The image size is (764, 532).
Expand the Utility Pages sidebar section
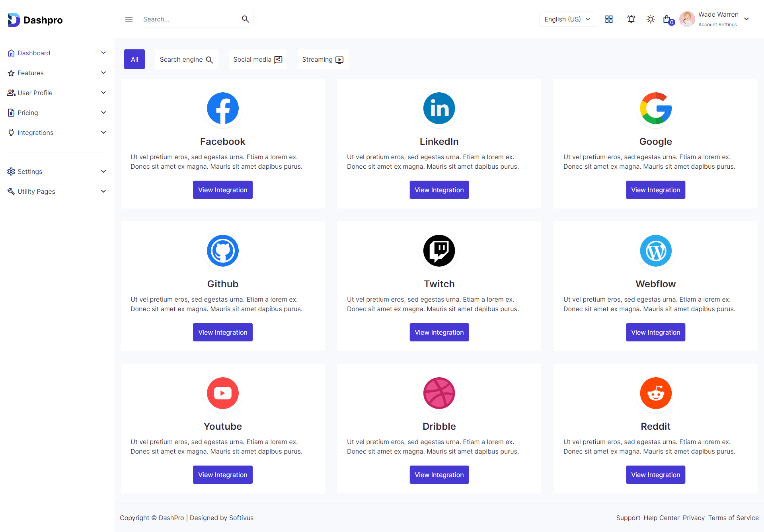[x=57, y=191]
